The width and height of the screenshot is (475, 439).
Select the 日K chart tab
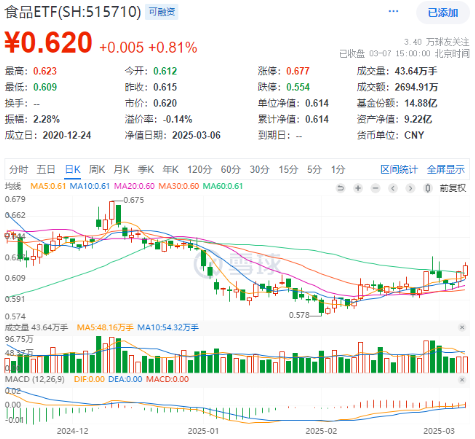[x=73, y=169]
